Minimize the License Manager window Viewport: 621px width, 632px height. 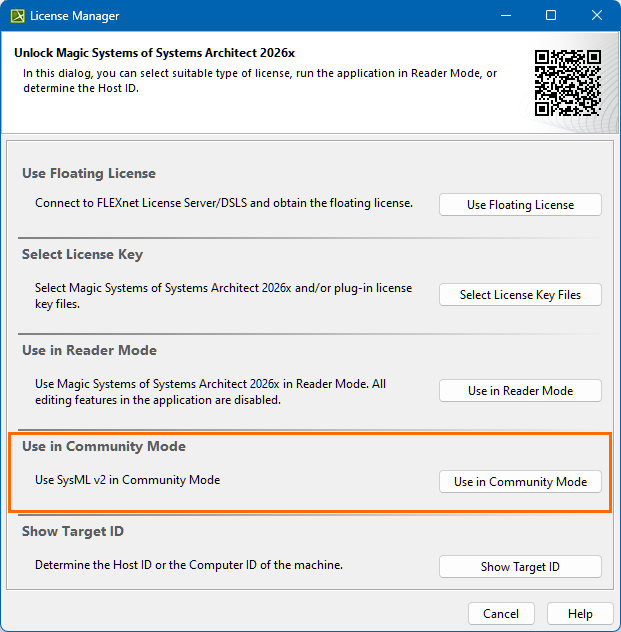[x=506, y=16]
